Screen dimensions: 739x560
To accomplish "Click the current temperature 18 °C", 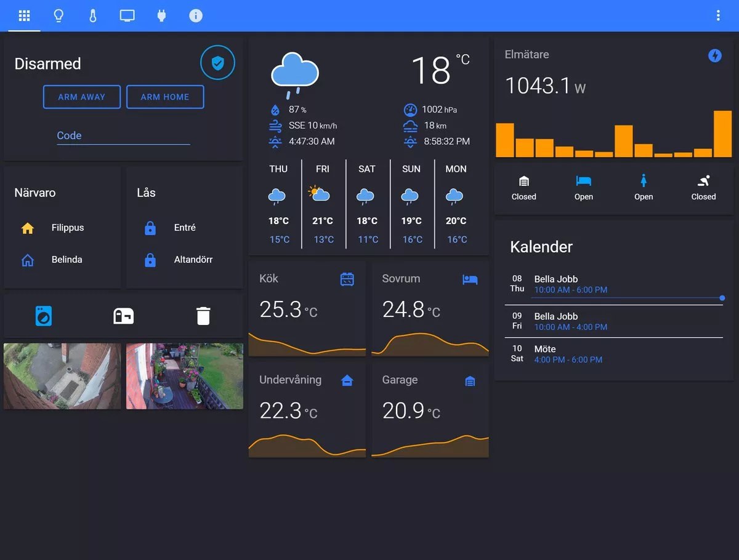I will coord(440,69).
